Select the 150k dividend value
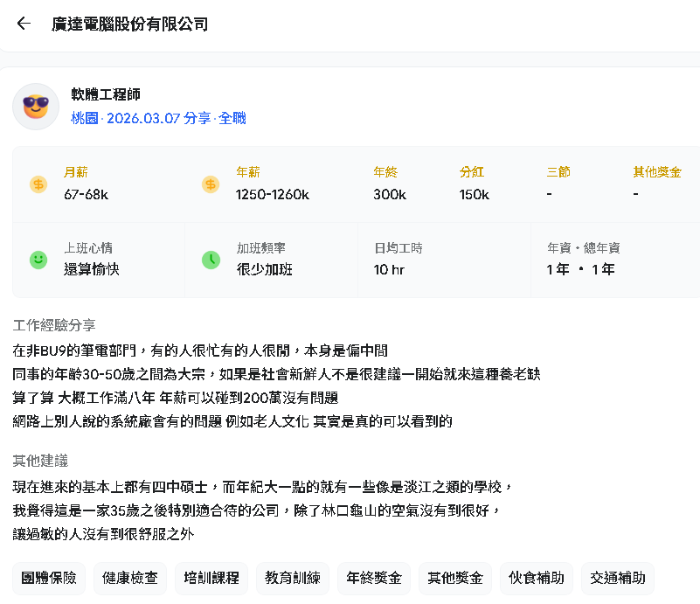This screenshot has height=604, width=700. click(475, 195)
